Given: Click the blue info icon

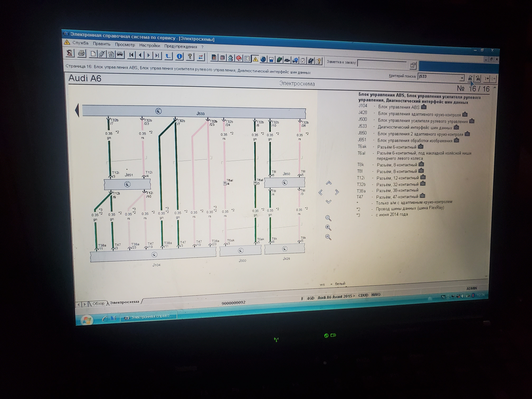Looking at the screenshot, I should pyautogui.click(x=179, y=56).
